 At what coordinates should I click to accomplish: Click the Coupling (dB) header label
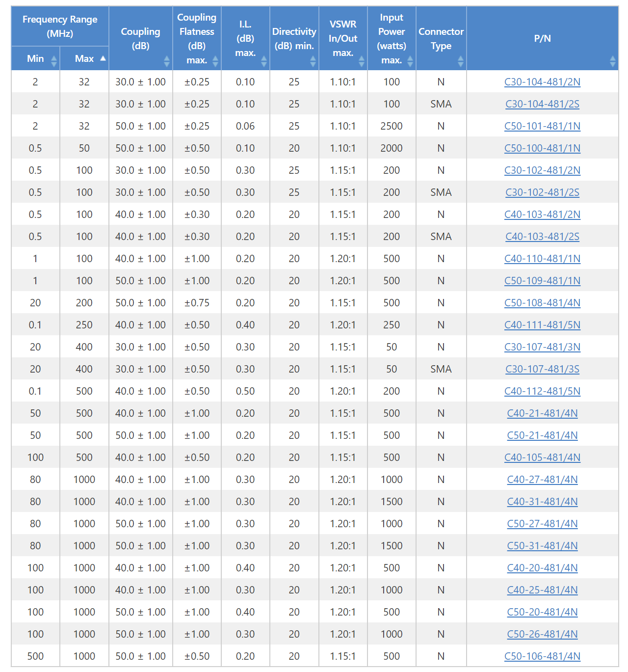pos(140,39)
